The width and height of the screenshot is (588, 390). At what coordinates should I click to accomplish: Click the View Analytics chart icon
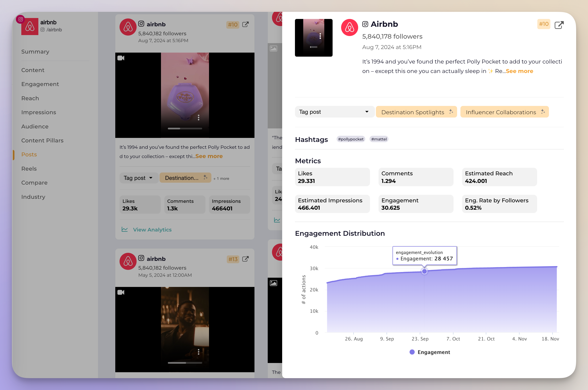click(125, 229)
